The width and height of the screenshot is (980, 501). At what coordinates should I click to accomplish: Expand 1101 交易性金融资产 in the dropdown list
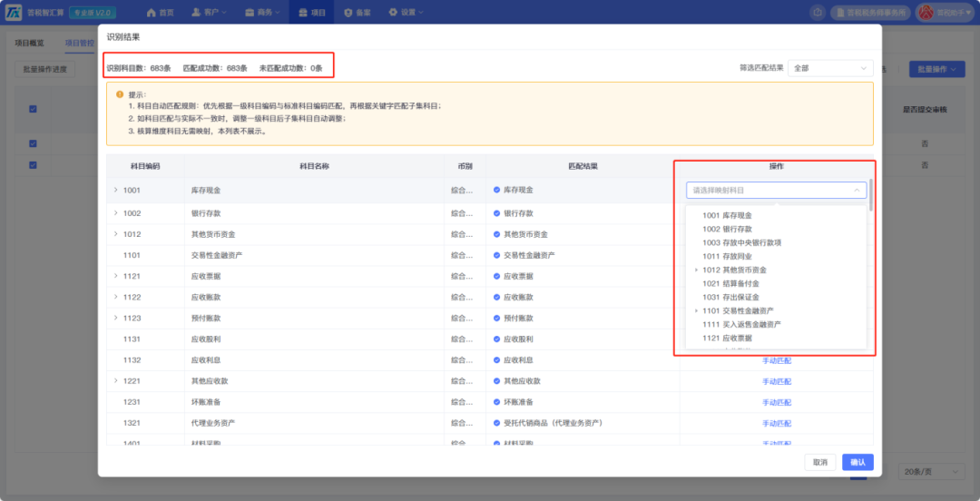pos(696,311)
